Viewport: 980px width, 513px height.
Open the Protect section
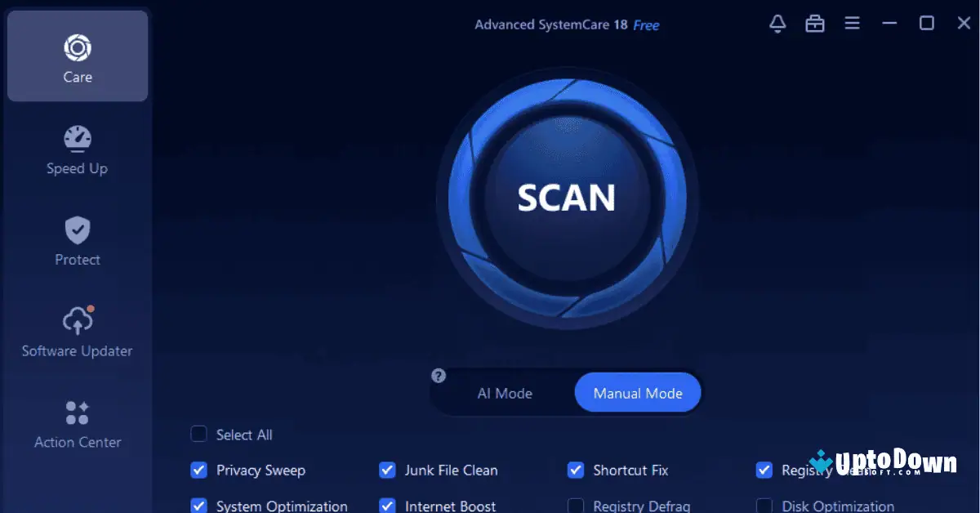[x=78, y=241]
